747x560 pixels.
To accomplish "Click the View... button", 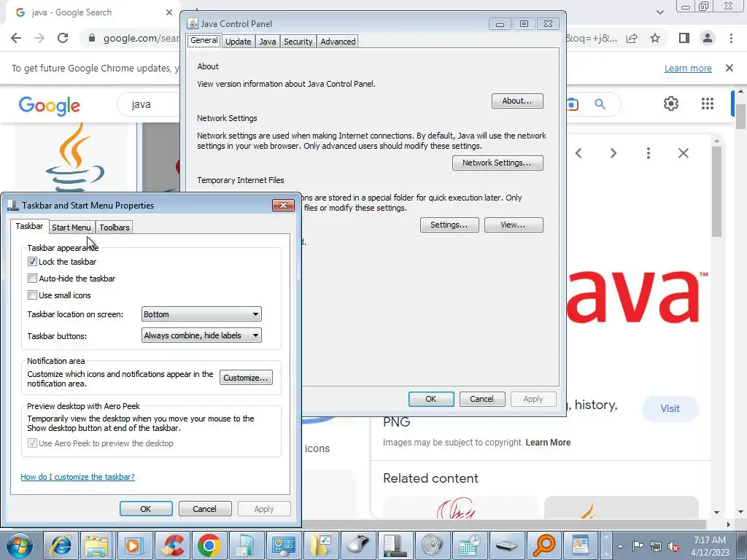I will click(513, 225).
